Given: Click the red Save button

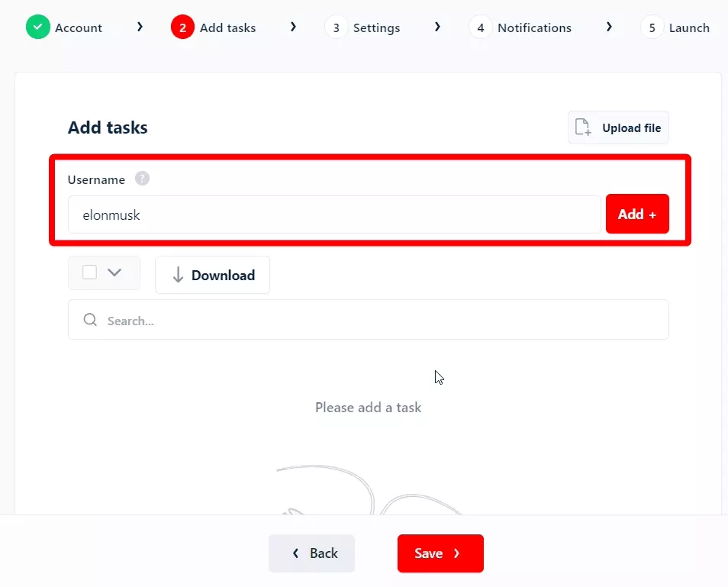Looking at the screenshot, I should click(x=440, y=553).
